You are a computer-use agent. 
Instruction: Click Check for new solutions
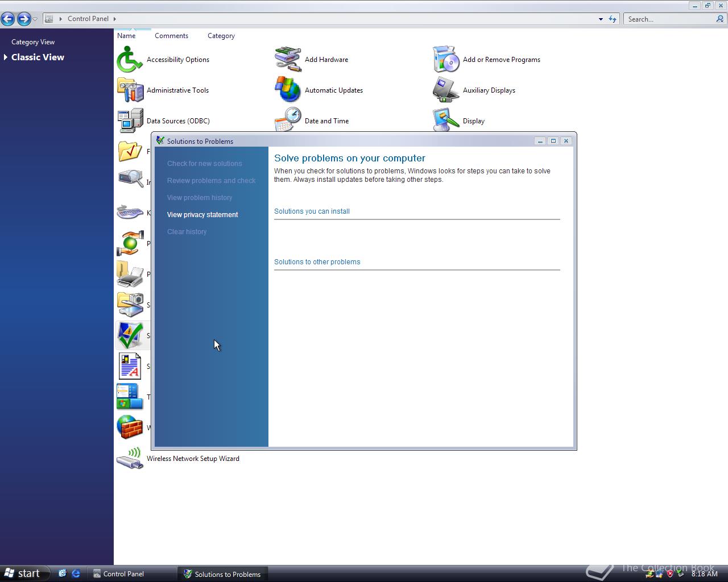(x=205, y=164)
